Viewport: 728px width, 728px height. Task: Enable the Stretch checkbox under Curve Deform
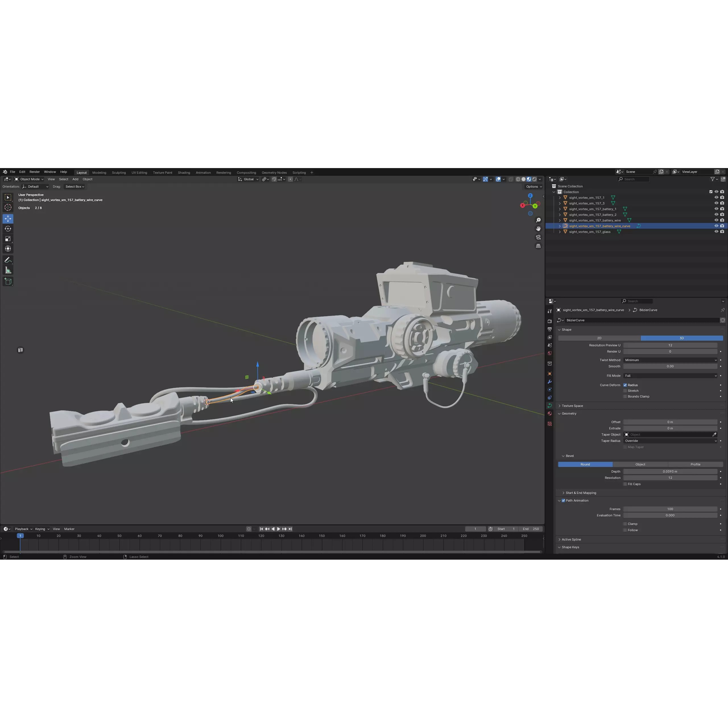tap(625, 391)
